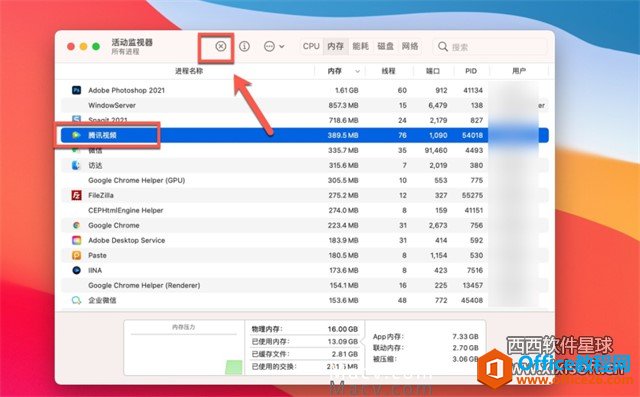Switch to the 能耗 tab
This screenshot has height=397, width=640.
(x=360, y=47)
